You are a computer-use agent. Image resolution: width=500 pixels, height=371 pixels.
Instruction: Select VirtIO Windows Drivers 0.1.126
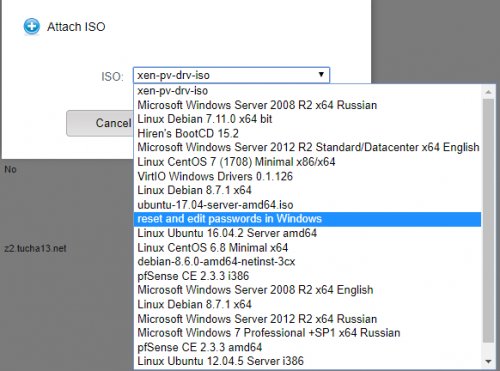(x=307, y=176)
